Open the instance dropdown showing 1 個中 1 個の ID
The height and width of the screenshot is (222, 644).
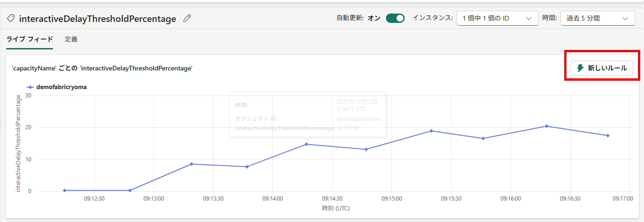tap(497, 18)
